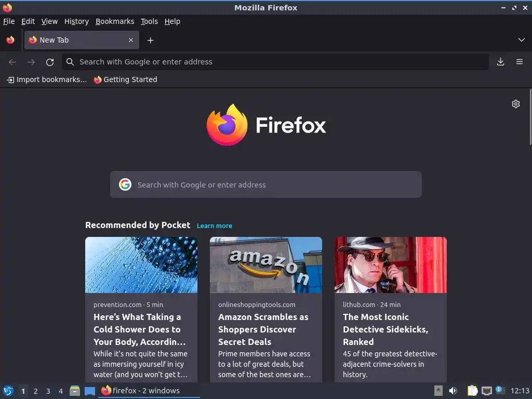Open the hamburger application menu
532x399 pixels.
(x=520, y=62)
